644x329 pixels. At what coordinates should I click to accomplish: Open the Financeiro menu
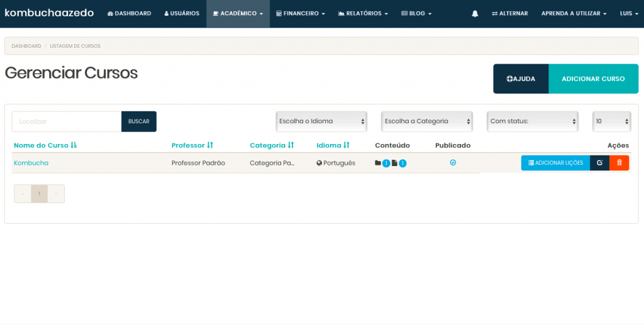coord(301,13)
